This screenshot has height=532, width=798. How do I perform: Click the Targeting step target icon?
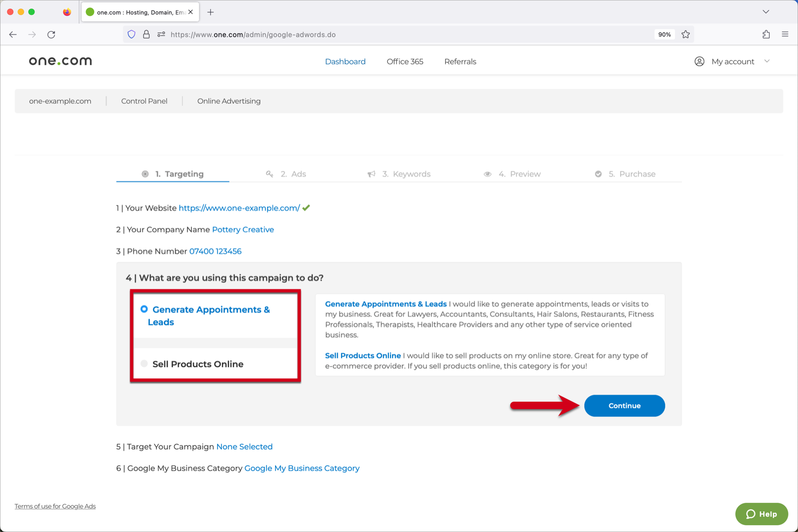tap(145, 173)
